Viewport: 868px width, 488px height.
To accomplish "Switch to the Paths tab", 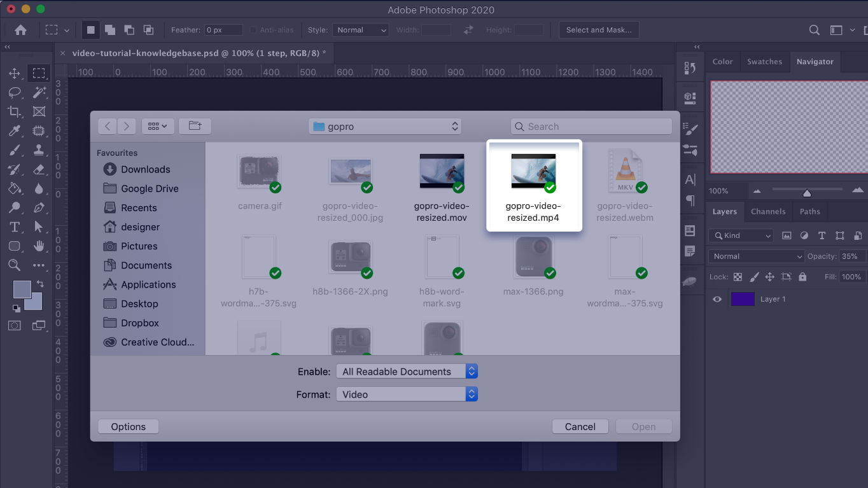I will tap(810, 211).
